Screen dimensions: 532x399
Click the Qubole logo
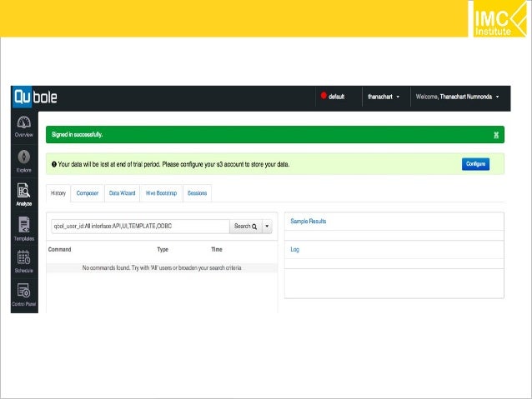(35, 97)
